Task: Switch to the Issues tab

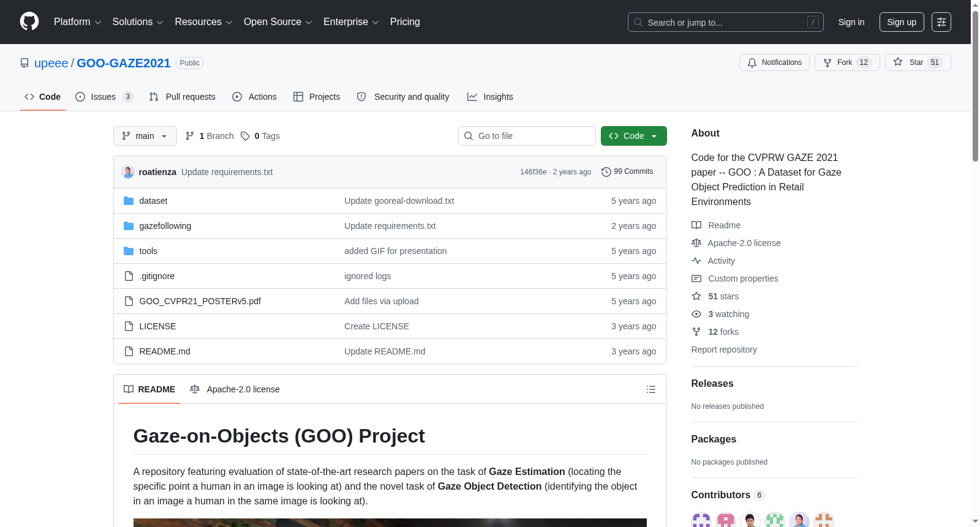Action: point(104,97)
